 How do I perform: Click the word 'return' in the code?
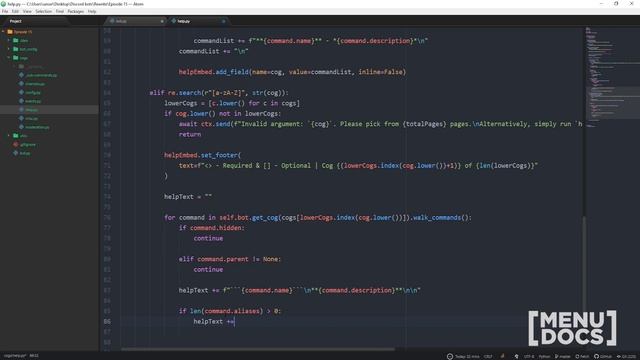pos(190,134)
